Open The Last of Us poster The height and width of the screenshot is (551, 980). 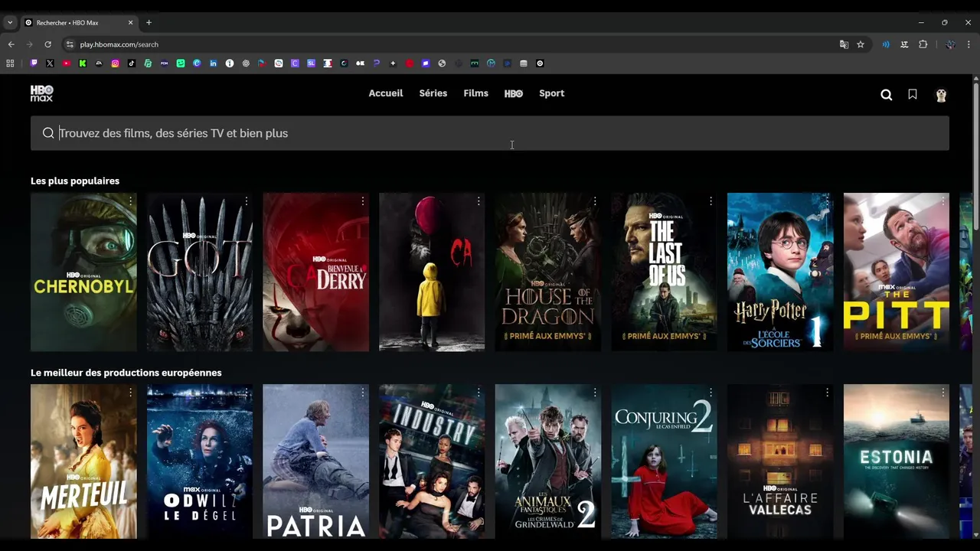click(664, 272)
